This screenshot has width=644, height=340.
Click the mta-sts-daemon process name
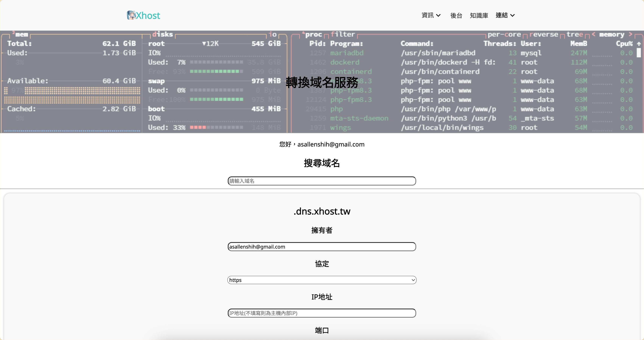tap(359, 118)
